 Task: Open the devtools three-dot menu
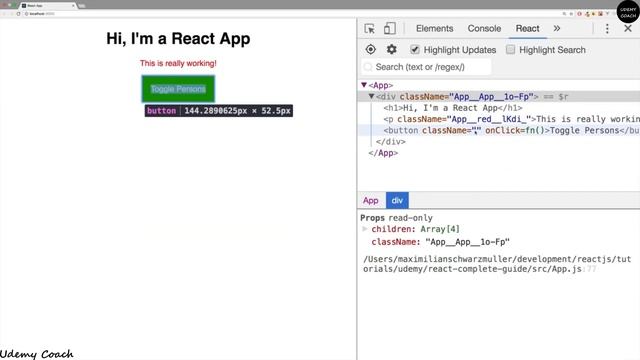click(607, 29)
